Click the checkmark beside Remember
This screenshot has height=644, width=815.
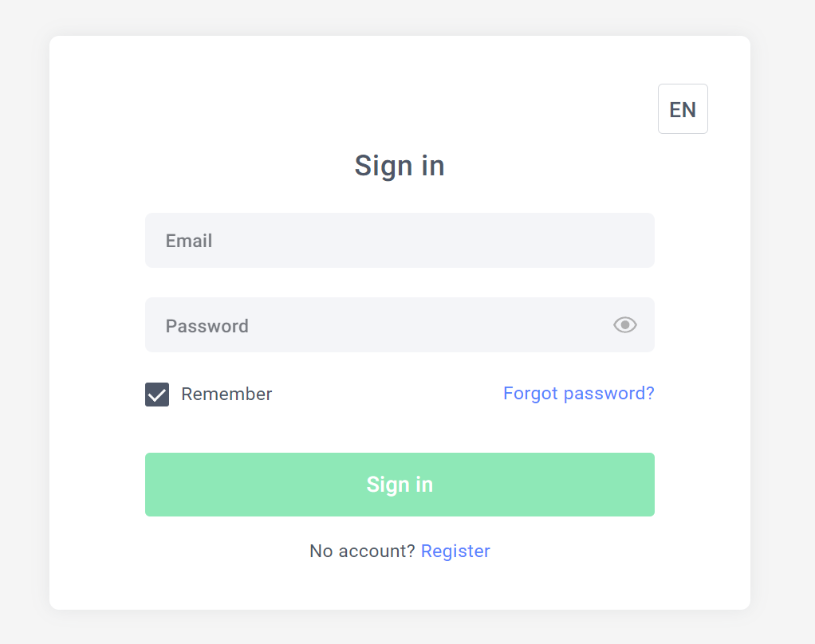[x=157, y=395]
